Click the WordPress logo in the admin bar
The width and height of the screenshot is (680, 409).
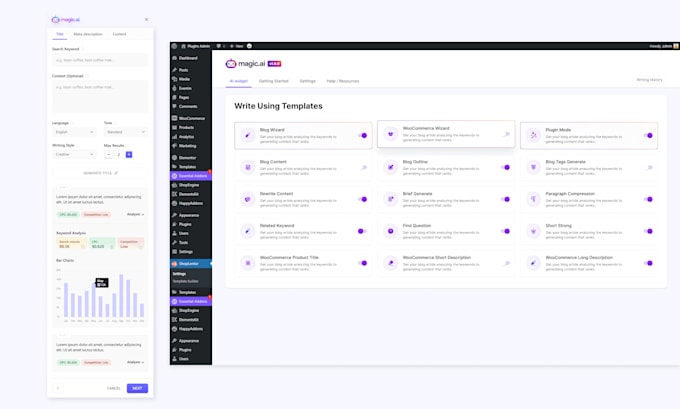174,46
